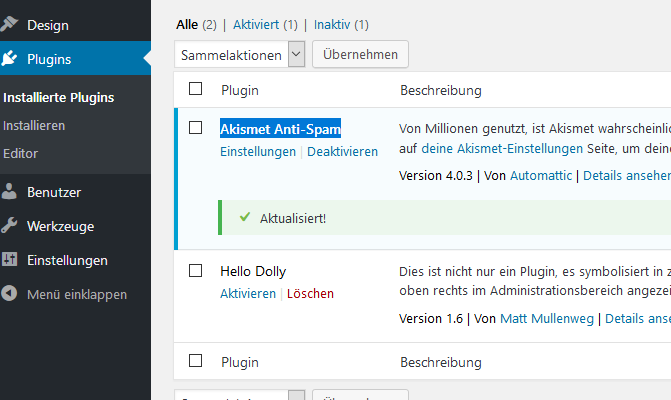Collapse sidebar via Menü einklappen
Screen dimensions: 671x400
pyautogui.click(x=77, y=294)
